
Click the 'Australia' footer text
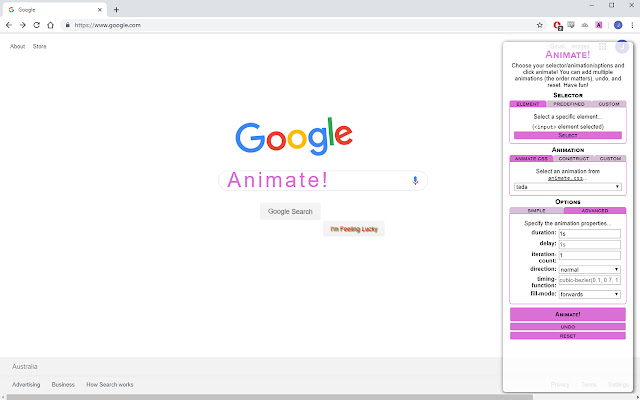tap(24, 367)
